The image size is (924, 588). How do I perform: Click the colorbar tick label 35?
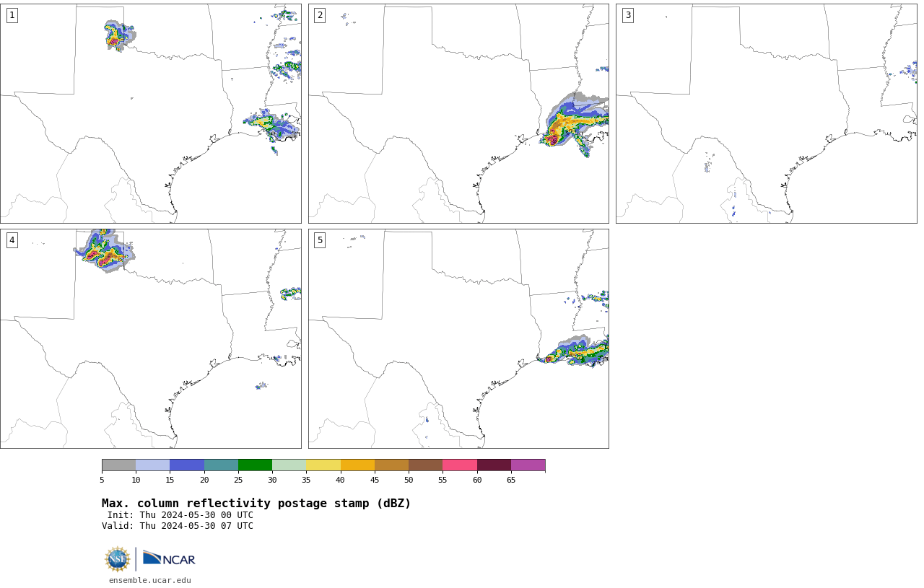click(306, 480)
